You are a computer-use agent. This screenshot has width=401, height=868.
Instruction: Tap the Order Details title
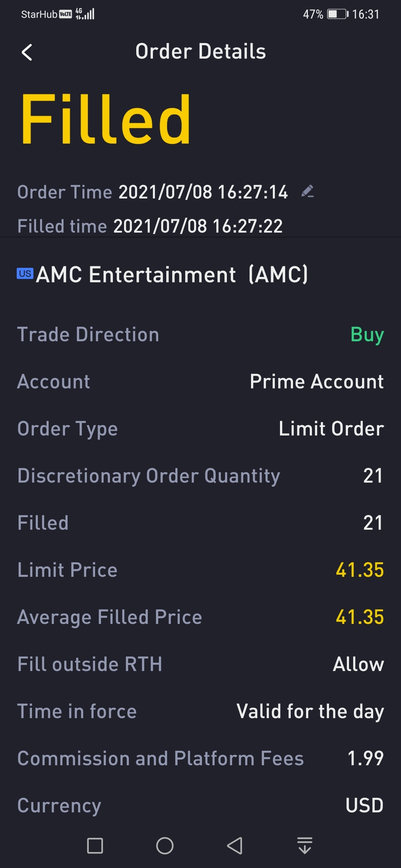pos(200,51)
